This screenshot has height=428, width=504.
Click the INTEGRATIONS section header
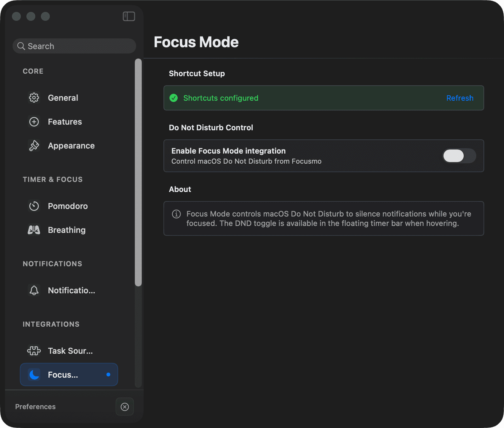51,324
